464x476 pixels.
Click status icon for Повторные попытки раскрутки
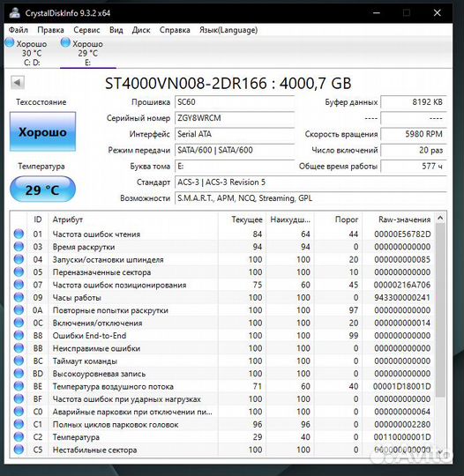tap(19, 310)
